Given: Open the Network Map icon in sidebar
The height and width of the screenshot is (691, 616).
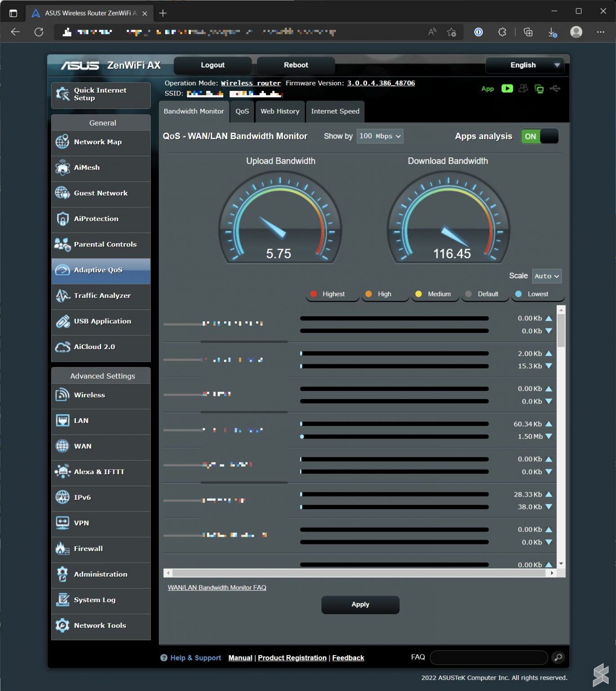Looking at the screenshot, I should click(62, 142).
